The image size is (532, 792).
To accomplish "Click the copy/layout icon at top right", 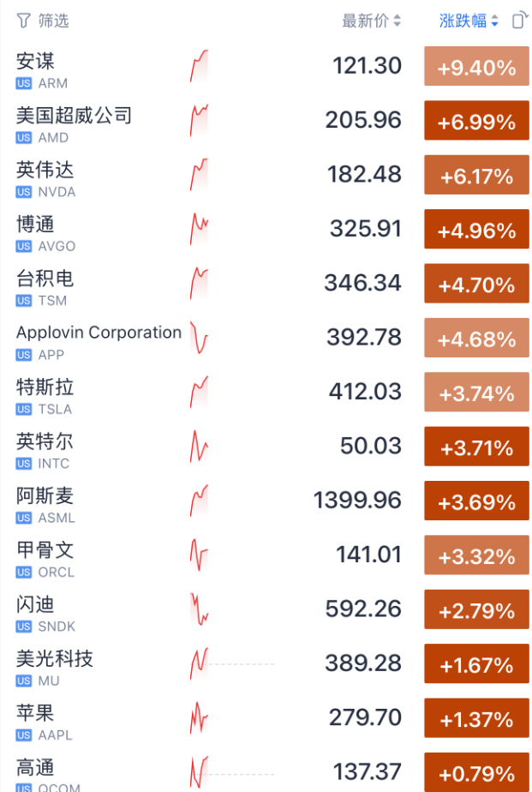I will tap(519, 21).
